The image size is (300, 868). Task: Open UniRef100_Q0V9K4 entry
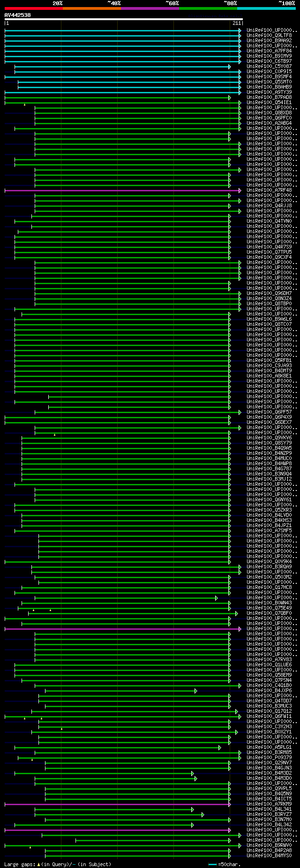point(269,562)
